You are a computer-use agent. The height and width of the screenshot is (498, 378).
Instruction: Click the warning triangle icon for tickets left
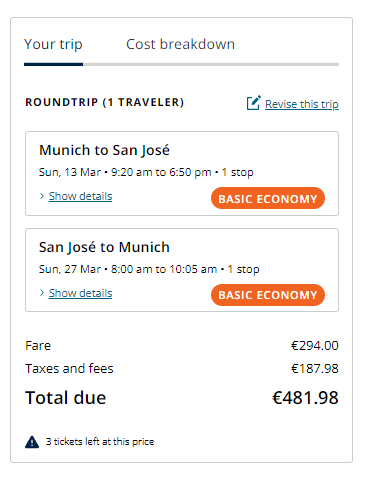32,442
